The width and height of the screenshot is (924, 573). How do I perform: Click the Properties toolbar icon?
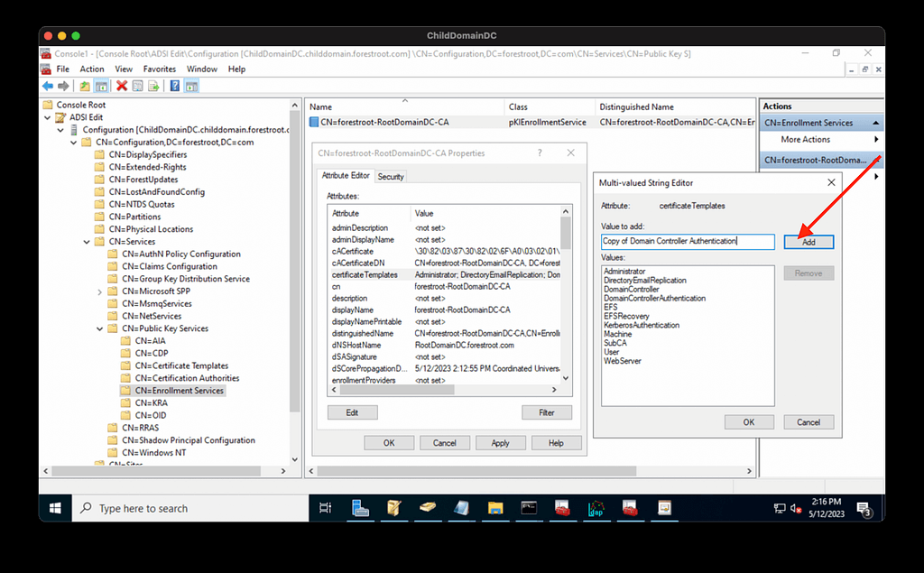pos(138,86)
